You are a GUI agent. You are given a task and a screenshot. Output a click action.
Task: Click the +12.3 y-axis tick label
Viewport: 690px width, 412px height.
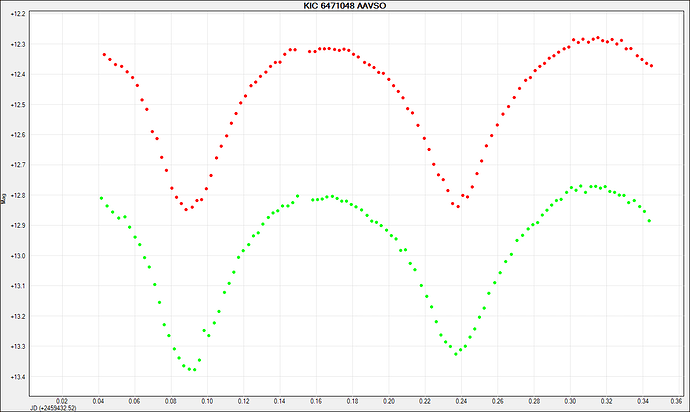pos(18,44)
